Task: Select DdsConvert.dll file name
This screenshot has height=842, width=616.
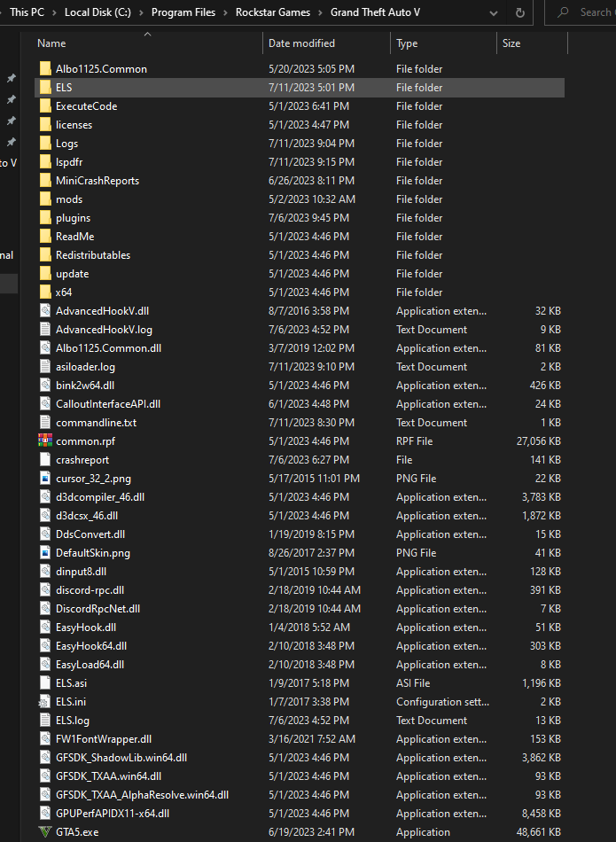Action: pyautogui.click(x=90, y=534)
